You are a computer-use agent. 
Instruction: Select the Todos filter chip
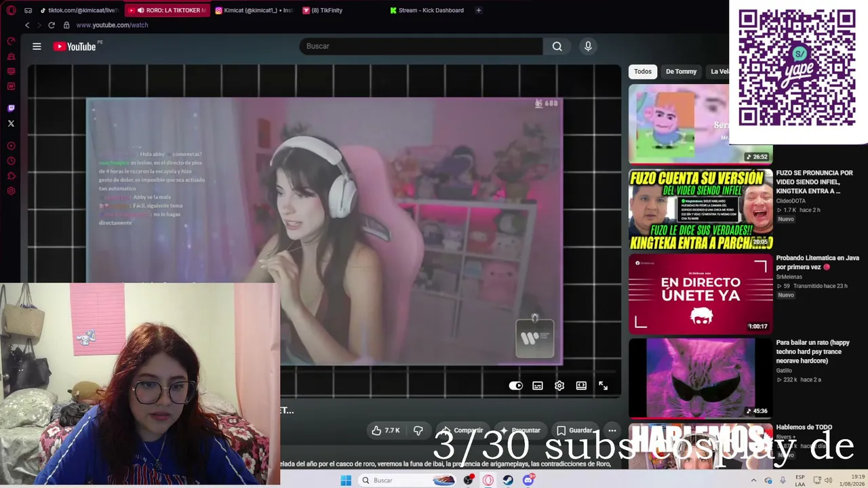pos(643,71)
